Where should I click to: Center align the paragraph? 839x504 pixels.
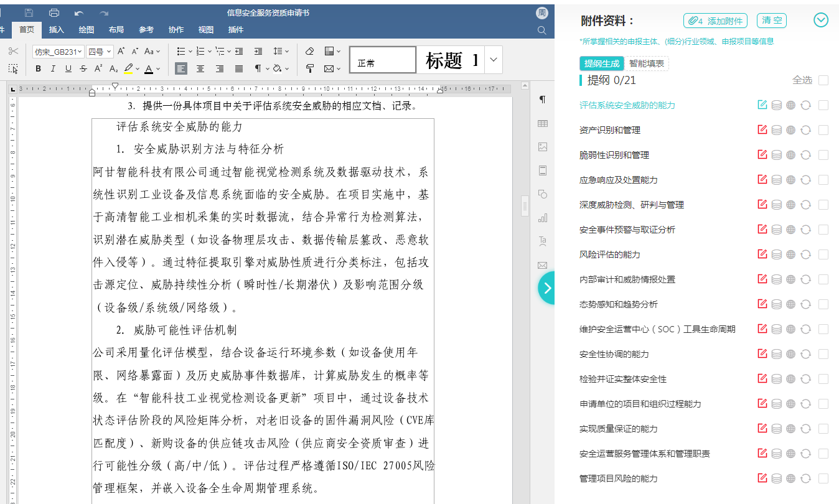200,68
